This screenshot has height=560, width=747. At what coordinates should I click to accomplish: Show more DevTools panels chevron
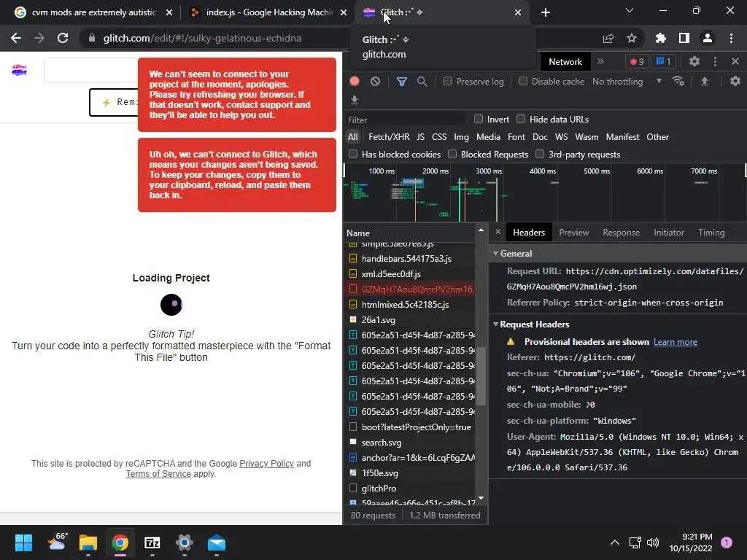pos(600,61)
